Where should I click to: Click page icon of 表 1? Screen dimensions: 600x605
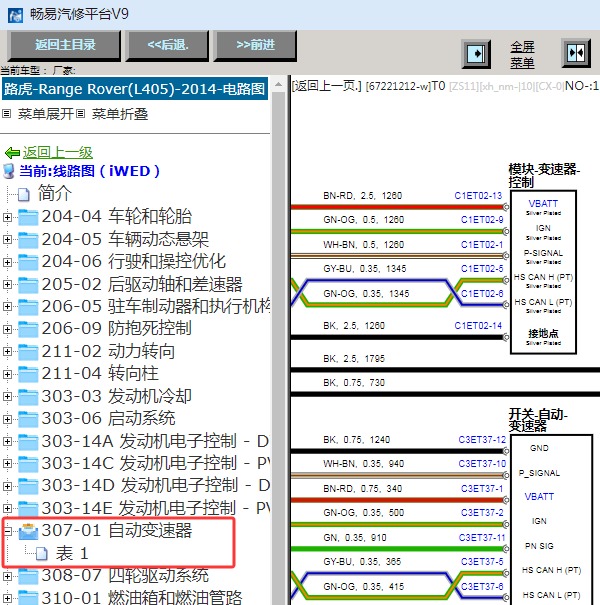(x=42, y=554)
